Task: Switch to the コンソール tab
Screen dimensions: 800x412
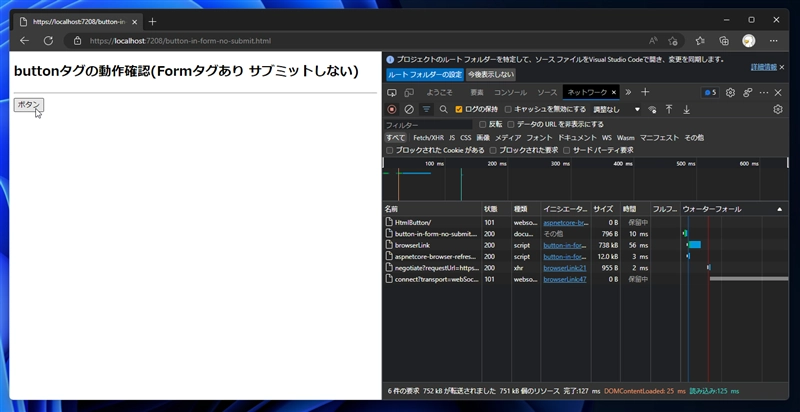Action: [x=510, y=92]
